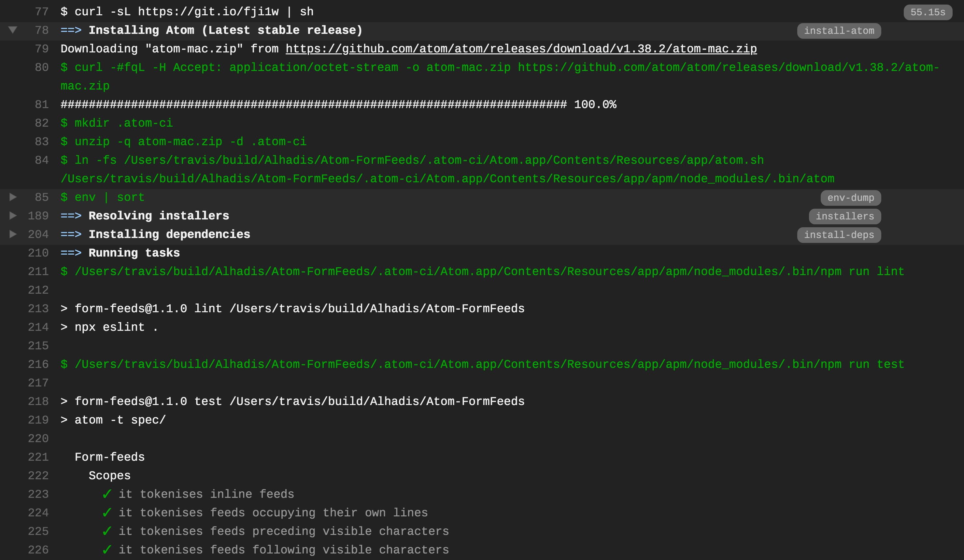
Task: Expand the Installing dependencies fold arrow
Action: point(13,234)
